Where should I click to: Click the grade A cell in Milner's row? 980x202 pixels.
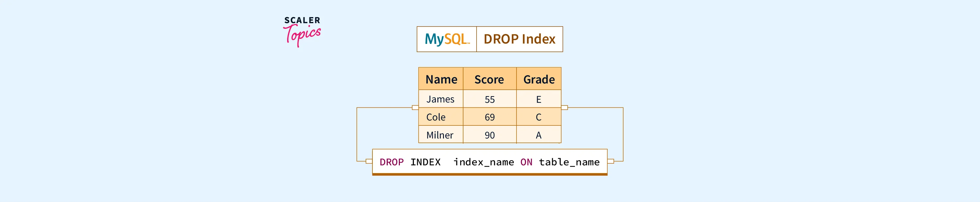538,135
